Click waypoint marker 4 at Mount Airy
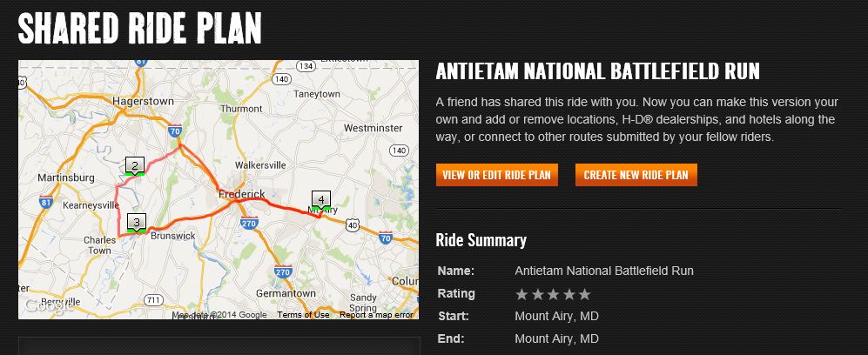The width and height of the screenshot is (868, 355). point(320,201)
